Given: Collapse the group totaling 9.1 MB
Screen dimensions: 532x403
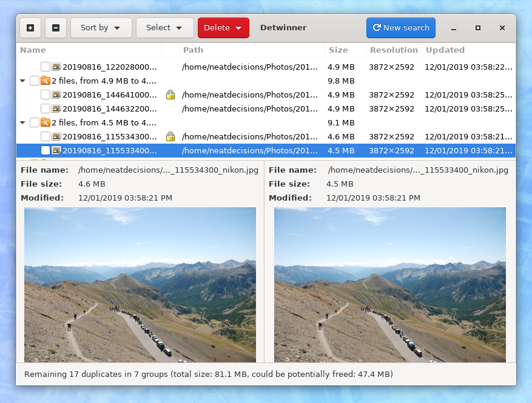Looking at the screenshot, I should (x=23, y=122).
